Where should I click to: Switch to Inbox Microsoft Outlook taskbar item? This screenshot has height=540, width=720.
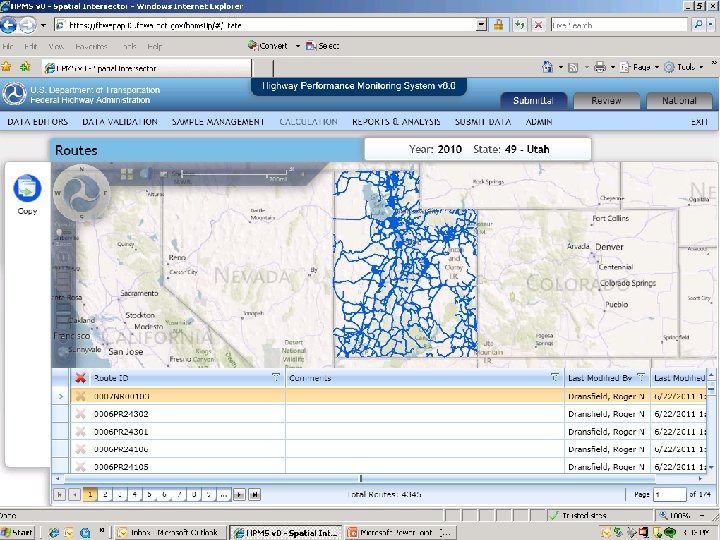pyautogui.click(x=169, y=532)
